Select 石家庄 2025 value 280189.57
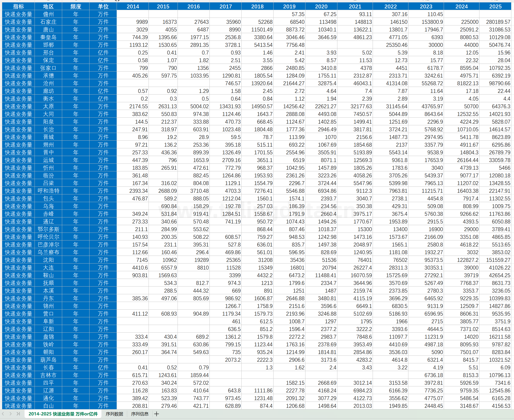The image size is (514, 420). click(x=495, y=22)
